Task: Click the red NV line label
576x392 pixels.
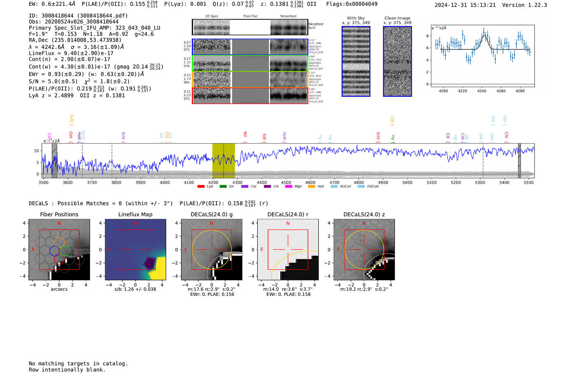Action: click(245, 135)
